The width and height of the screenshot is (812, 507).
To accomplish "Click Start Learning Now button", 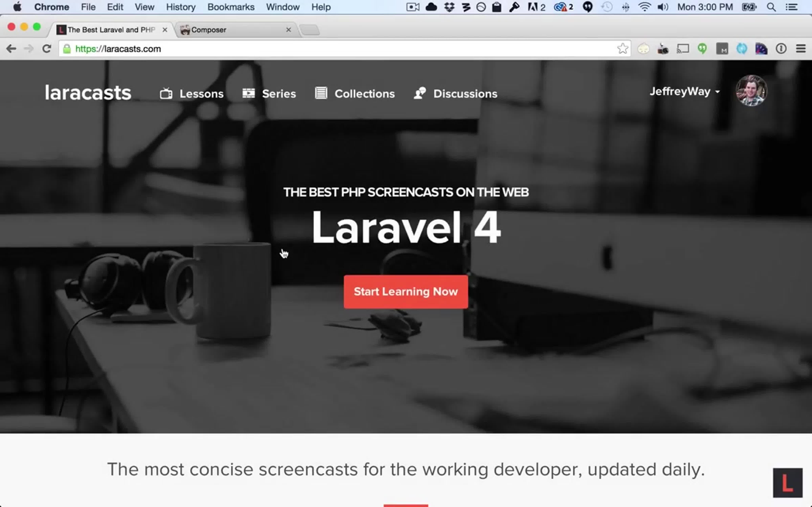I will click(x=406, y=292).
